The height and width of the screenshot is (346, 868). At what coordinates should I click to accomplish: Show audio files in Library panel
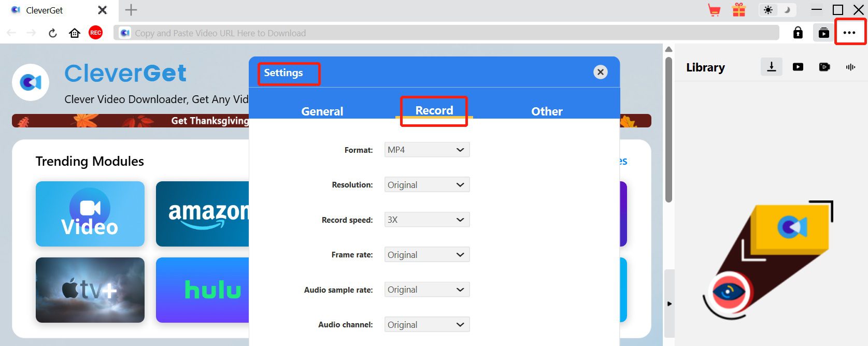coord(850,67)
